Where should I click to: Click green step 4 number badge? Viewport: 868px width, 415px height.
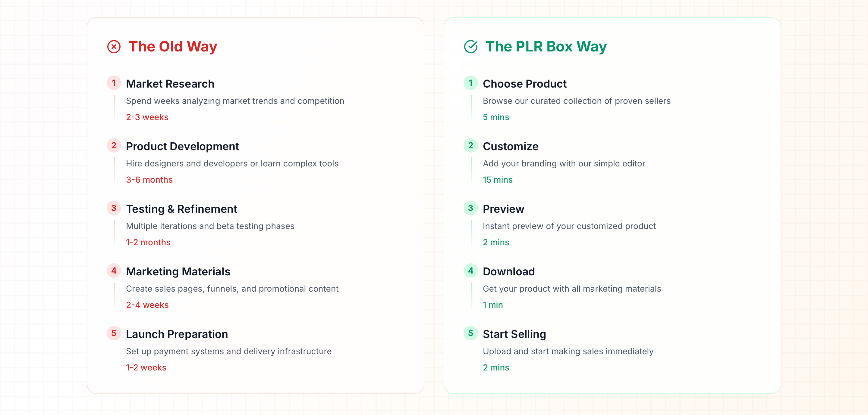tap(471, 271)
